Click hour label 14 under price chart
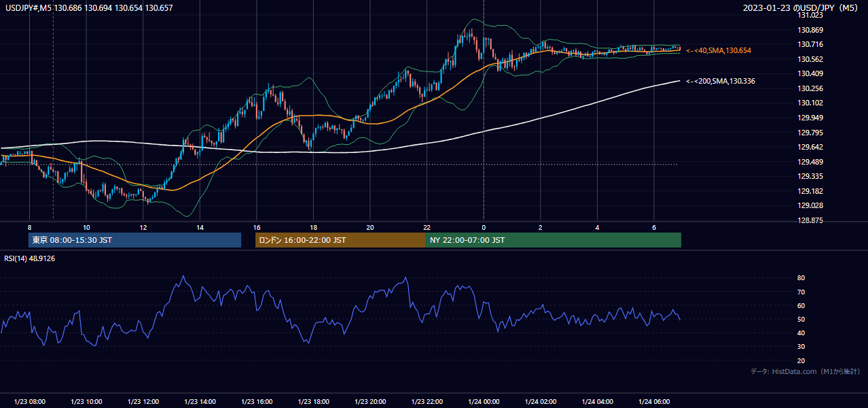The height and width of the screenshot is (408, 868). click(x=200, y=227)
